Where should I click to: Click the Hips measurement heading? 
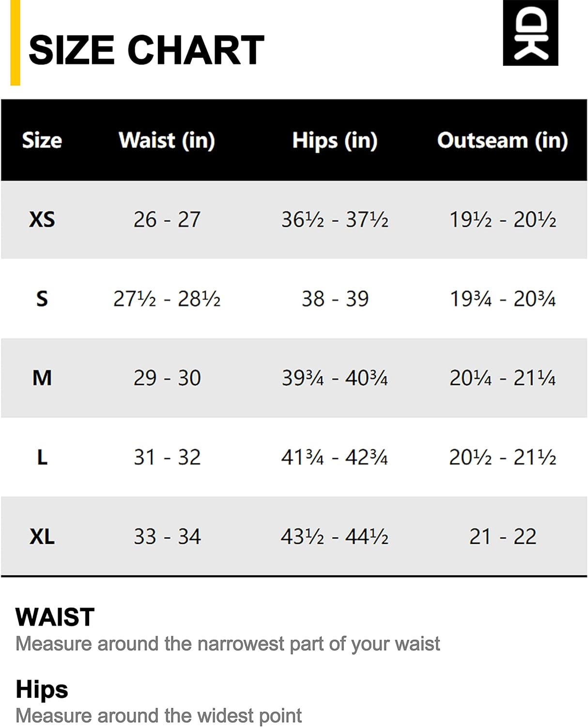click(42, 690)
